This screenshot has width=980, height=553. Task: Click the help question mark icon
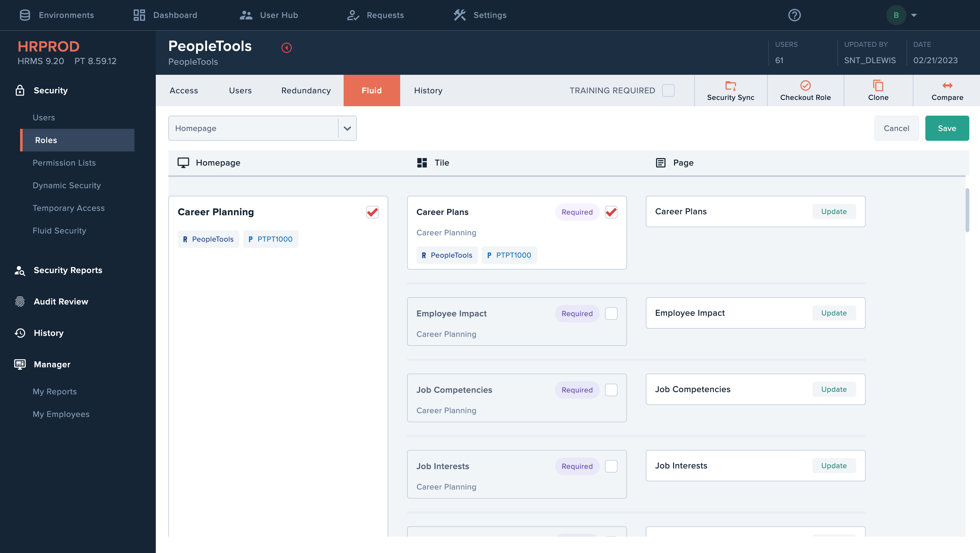pyautogui.click(x=794, y=15)
